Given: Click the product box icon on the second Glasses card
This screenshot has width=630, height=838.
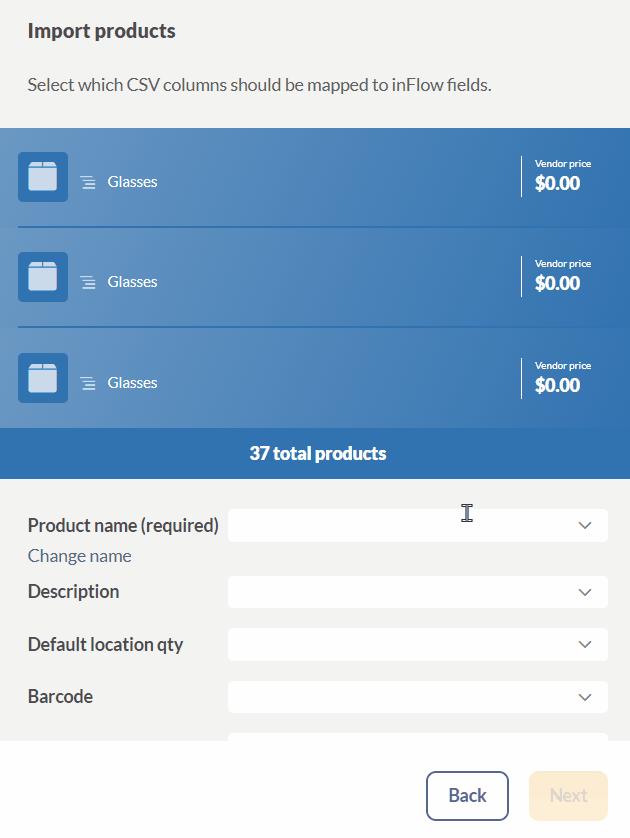Looking at the screenshot, I should click(42, 277).
